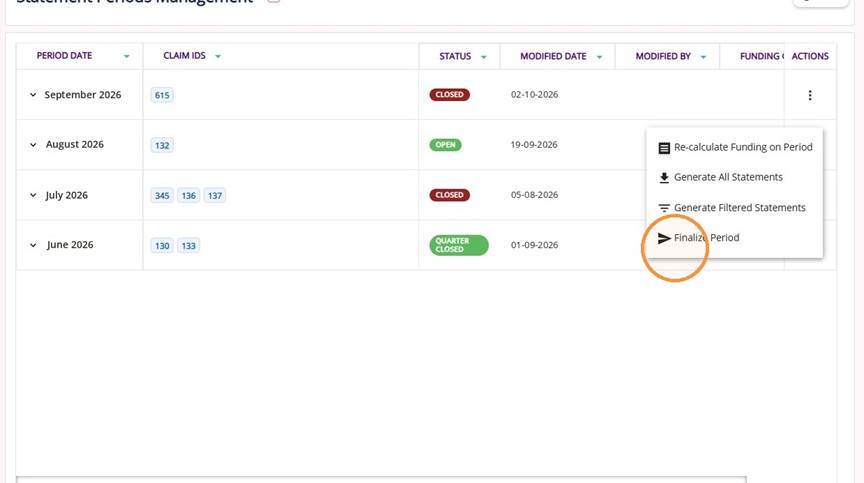Choose Generate All Statements menu entry
Screen dimensions: 864x483
pos(735,177)
